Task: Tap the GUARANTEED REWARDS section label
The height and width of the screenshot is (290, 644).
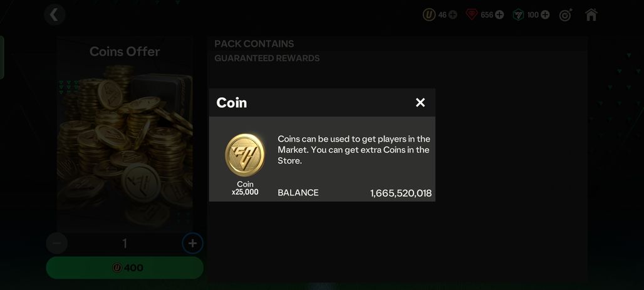Action: point(267,58)
